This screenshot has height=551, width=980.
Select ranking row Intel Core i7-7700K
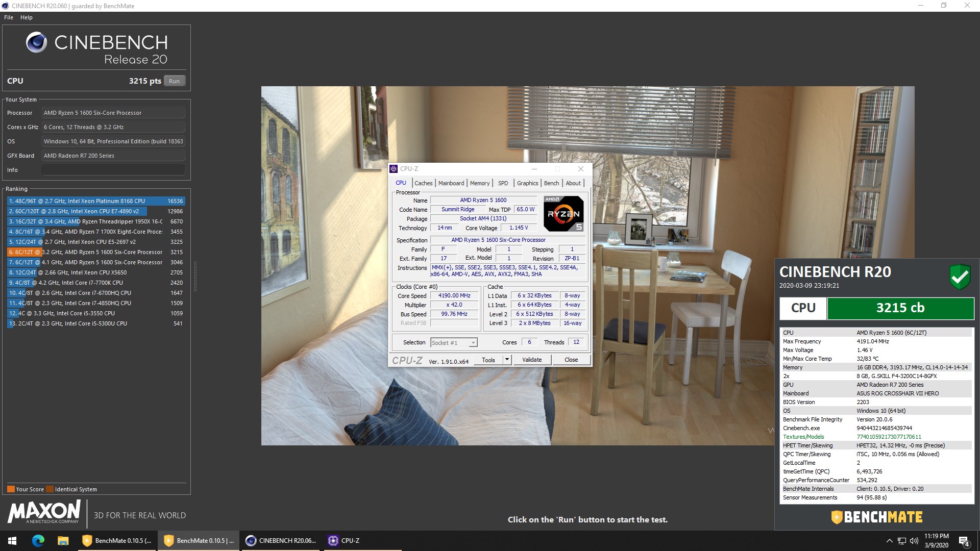click(95, 283)
